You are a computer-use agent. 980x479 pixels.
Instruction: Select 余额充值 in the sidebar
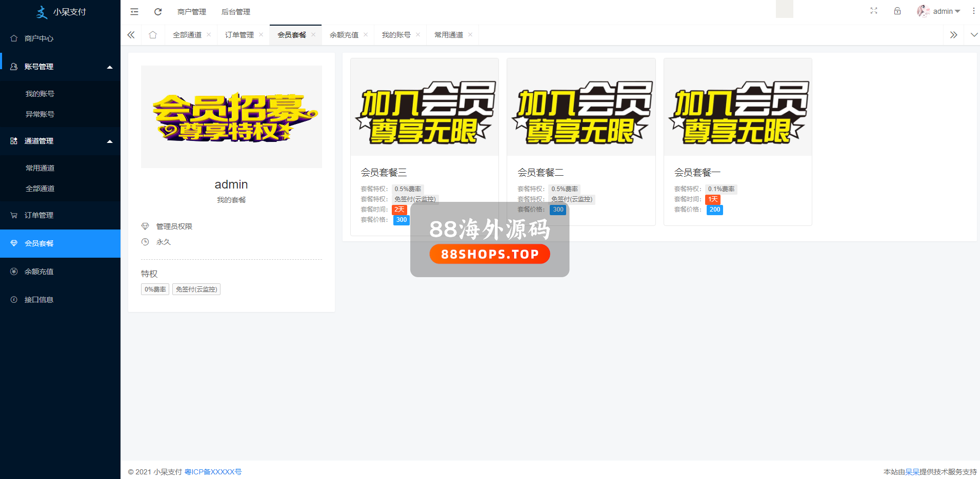pyautogui.click(x=39, y=272)
